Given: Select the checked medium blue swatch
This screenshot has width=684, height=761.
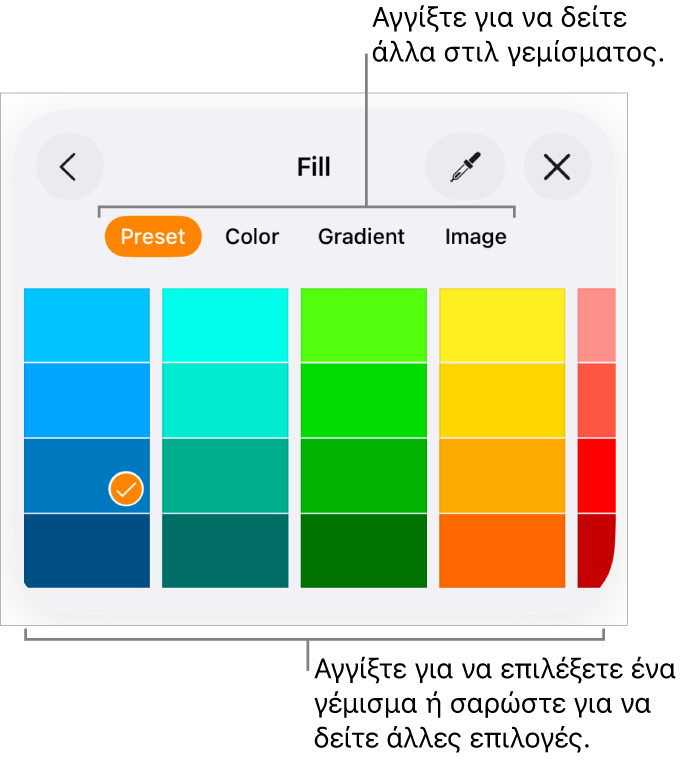Looking at the screenshot, I should click(87, 475).
